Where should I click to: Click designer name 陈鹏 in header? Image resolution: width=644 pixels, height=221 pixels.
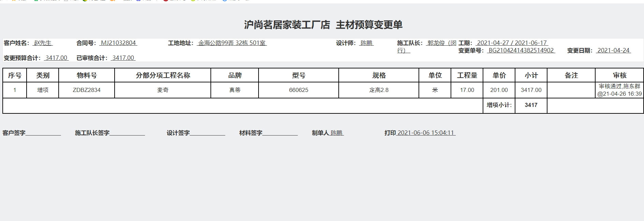coord(367,43)
